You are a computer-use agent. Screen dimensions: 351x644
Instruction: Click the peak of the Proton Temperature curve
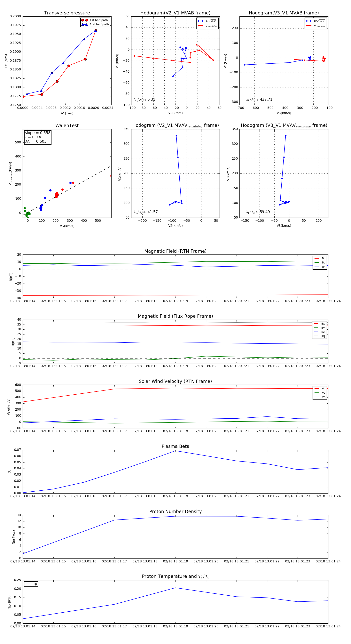coord(175,588)
